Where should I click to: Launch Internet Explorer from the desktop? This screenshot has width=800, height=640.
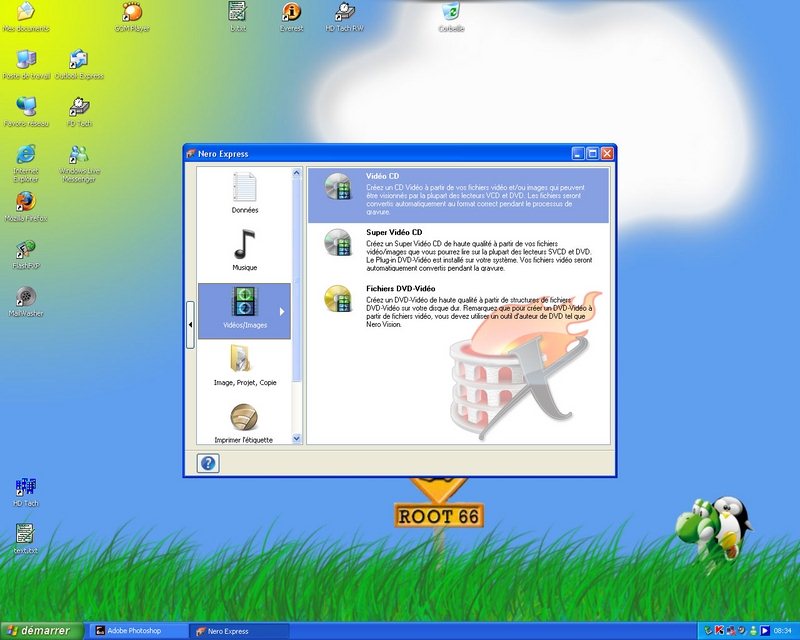pyautogui.click(x=26, y=163)
